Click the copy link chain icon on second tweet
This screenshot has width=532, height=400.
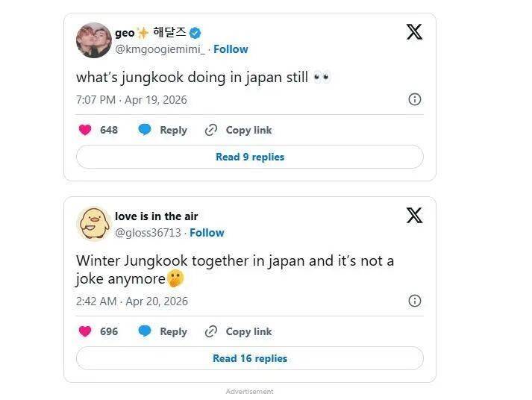211,331
